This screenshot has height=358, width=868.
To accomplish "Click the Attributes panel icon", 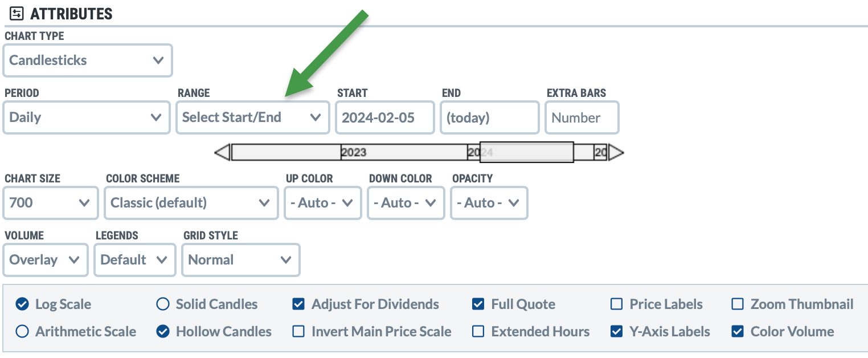I will (x=17, y=14).
